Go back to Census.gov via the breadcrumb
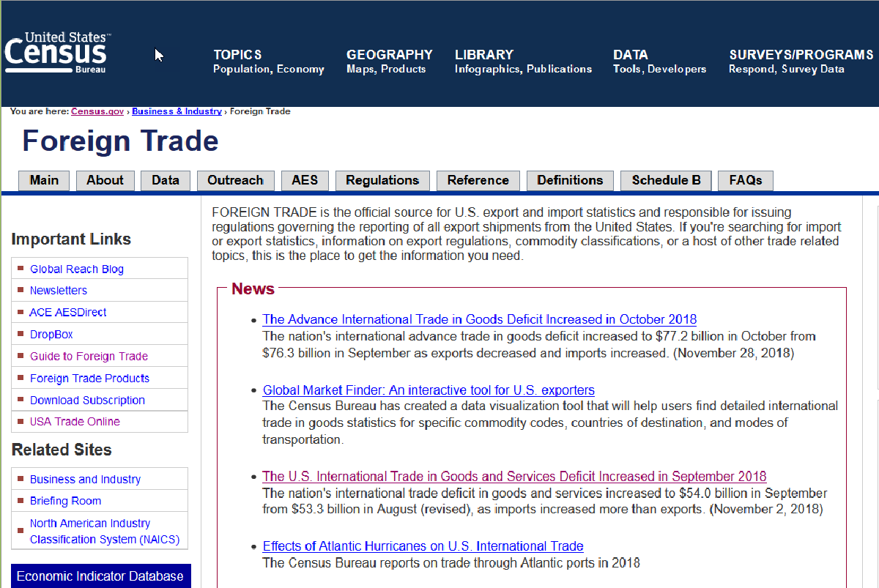The image size is (879, 588). tap(97, 111)
